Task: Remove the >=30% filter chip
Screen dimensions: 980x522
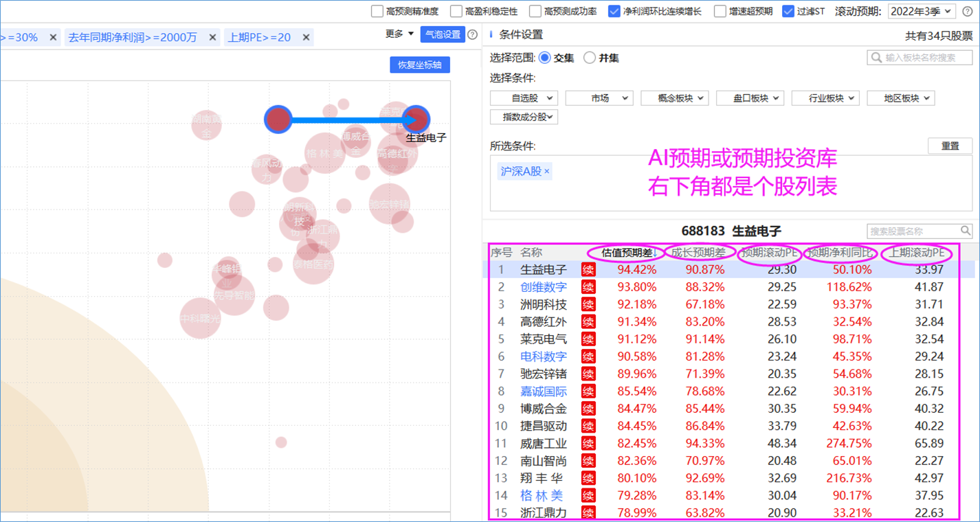Action: coord(53,38)
